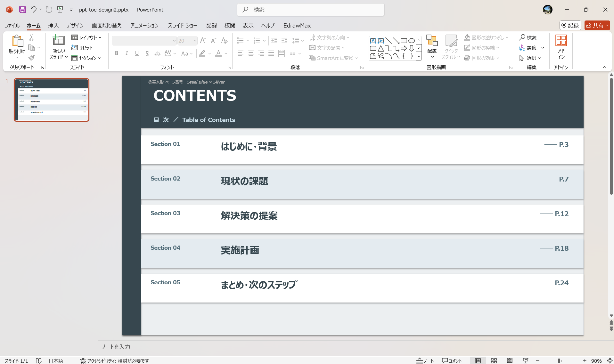Fit slide to current window icon
The width and height of the screenshot is (614, 364).
[610, 360]
